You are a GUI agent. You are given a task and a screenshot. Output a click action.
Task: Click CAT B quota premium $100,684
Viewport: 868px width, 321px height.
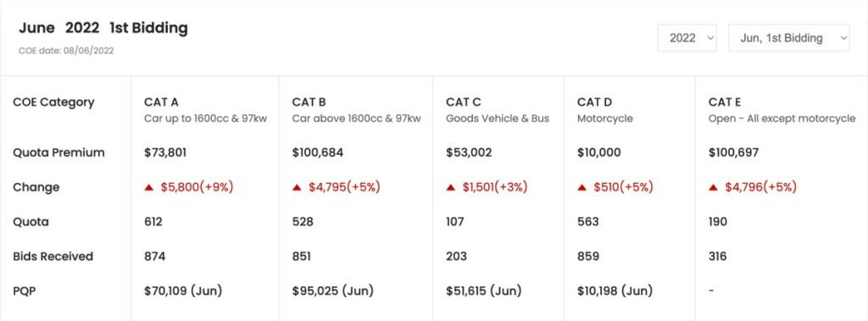[317, 152]
